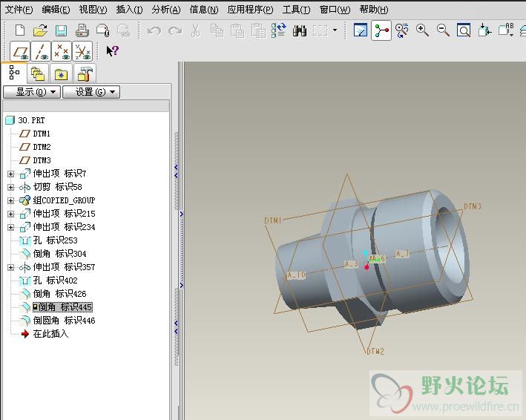526x420 pixels.
Task: Toggle datum axes display
Action: coord(41,53)
